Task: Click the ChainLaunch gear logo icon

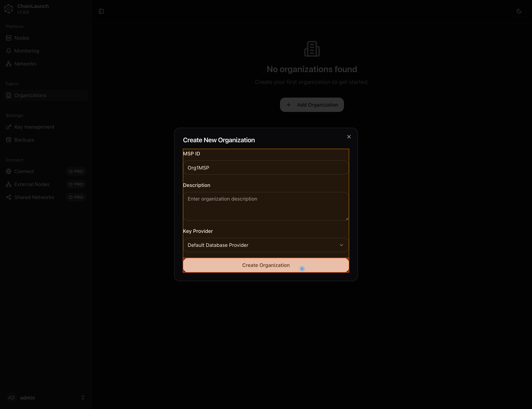Action: point(8,9)
